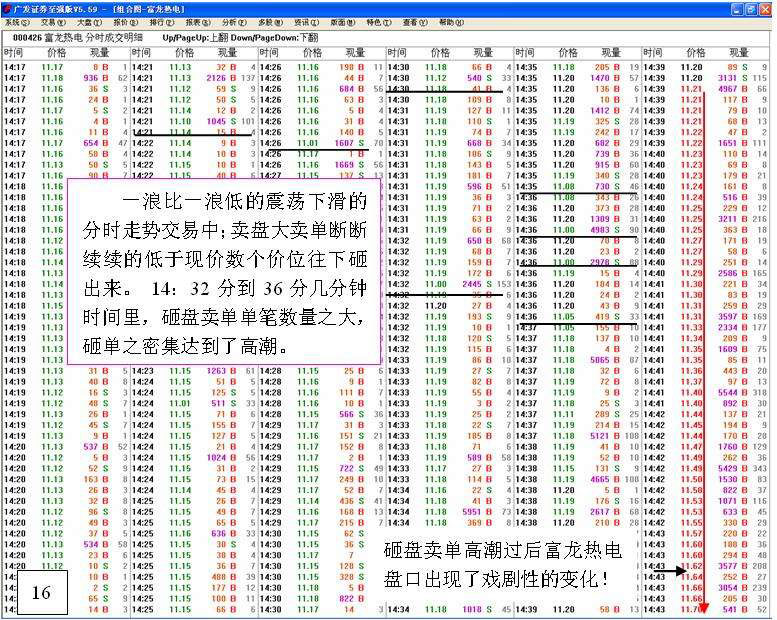Viewport: 777px width, 620px height.
Task: Select the 1045 S volume cell at 14:21
Action: [x=221, y=121]
